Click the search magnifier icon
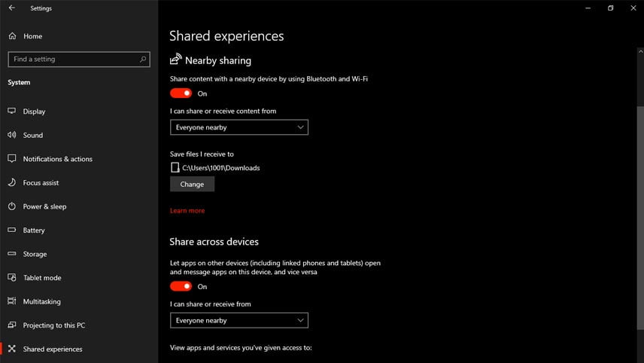Screen dimensions: 644x363 [143, 59]
